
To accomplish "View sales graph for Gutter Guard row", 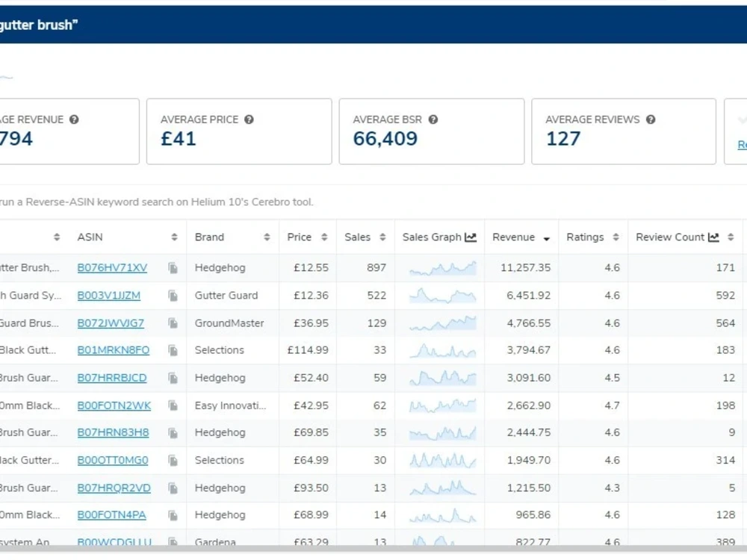I will pyautogui.click(x=442, y=296).
